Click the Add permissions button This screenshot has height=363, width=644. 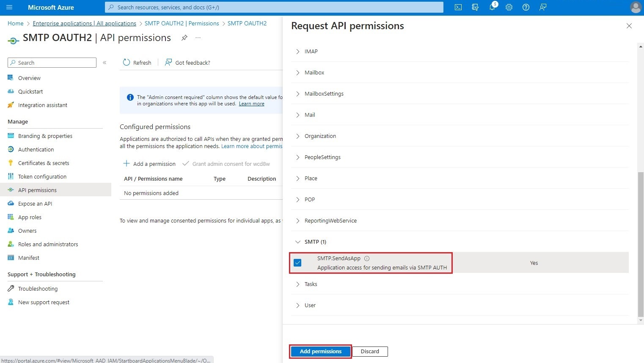pos(320,351)
